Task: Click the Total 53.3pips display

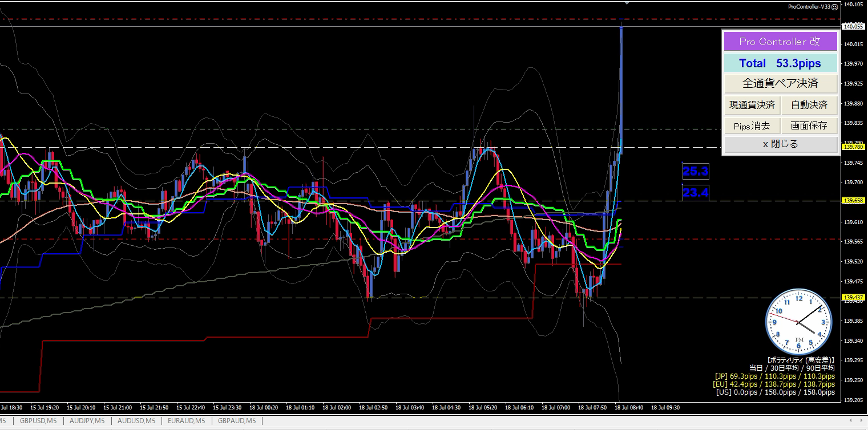Action: (x=781, y=63)
